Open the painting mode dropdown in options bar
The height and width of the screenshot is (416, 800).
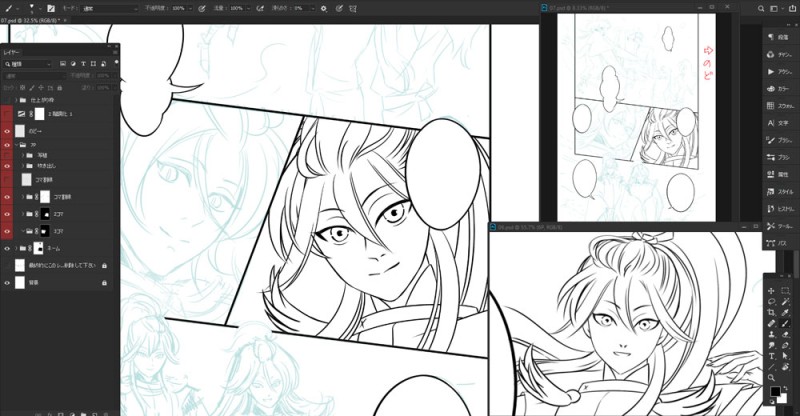click(110, 9)
